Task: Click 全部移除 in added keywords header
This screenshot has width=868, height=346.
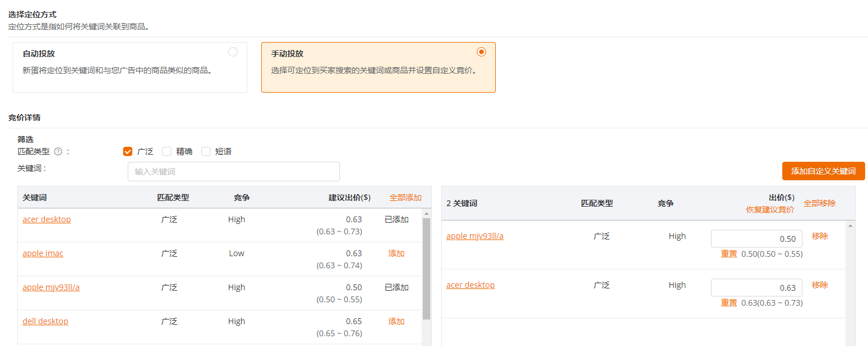Action: [820, 203]
